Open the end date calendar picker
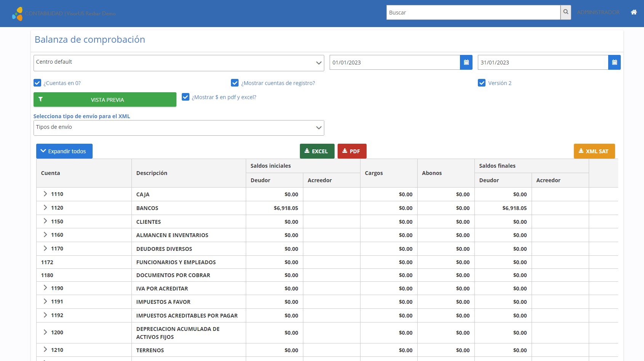644x361 pixels. click(614, 63)
